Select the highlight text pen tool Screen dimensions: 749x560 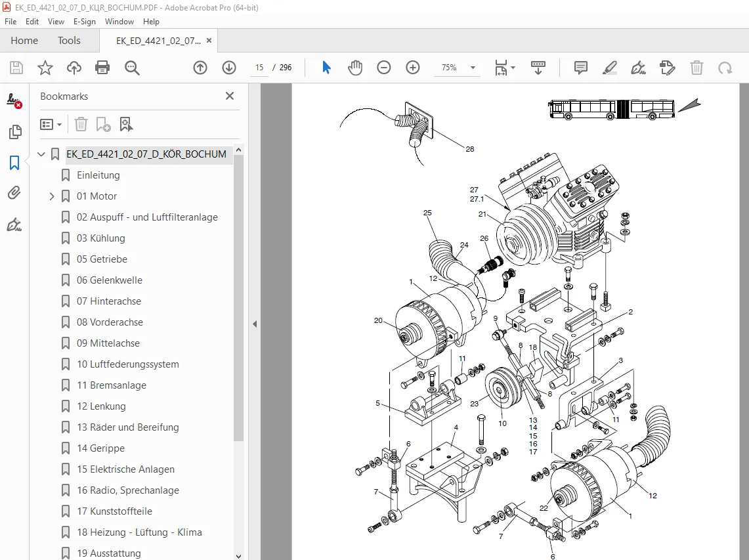[x=610, y=68]
